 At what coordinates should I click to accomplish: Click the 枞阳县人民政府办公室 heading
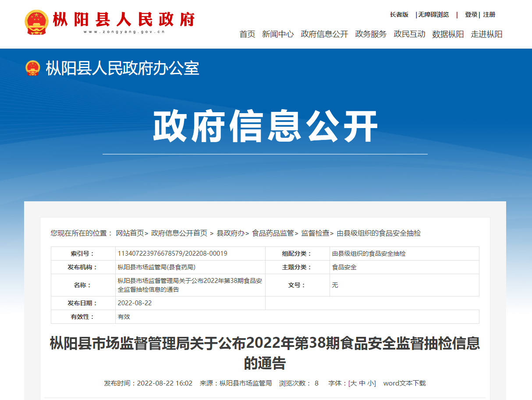click(122, 68)
